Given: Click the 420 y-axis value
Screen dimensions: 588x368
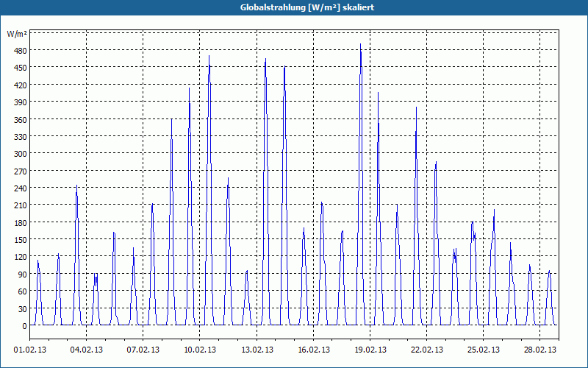Looking at the screenshot, I should pyautogui.click(x=20, y=85).
